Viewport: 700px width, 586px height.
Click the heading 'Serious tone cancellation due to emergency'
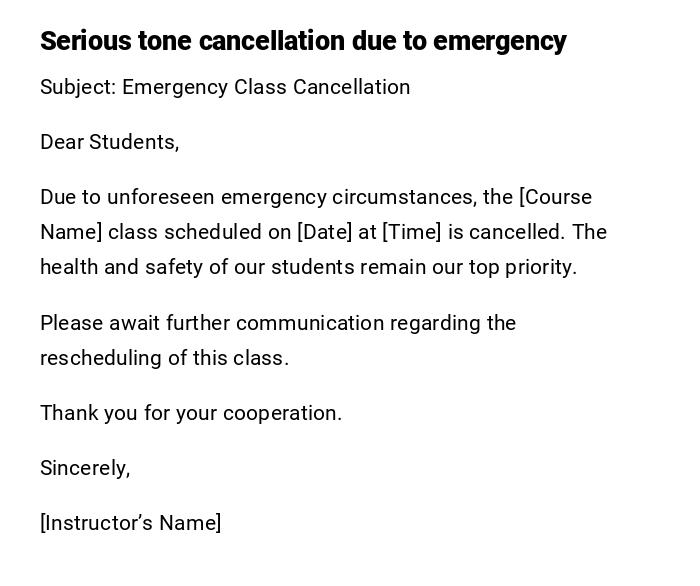[303, 41]
